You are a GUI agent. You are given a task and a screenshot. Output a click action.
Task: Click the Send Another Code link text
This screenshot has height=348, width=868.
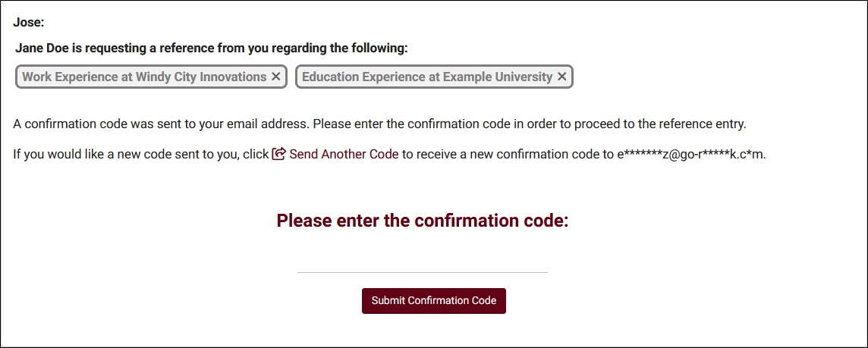[x=344, y=154]
